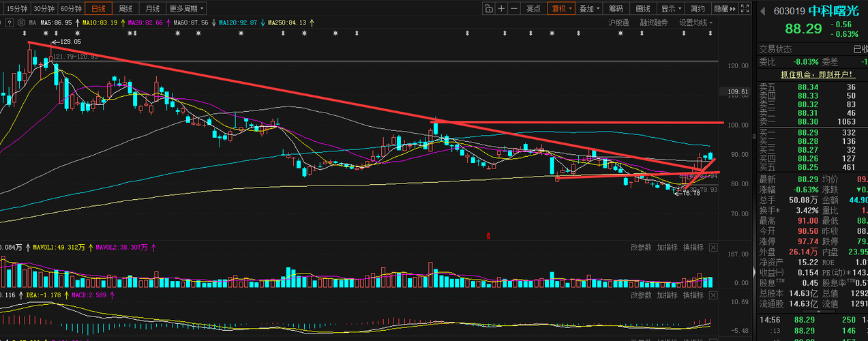Select the 60分钟 period tab

click(x=70, y=9)
